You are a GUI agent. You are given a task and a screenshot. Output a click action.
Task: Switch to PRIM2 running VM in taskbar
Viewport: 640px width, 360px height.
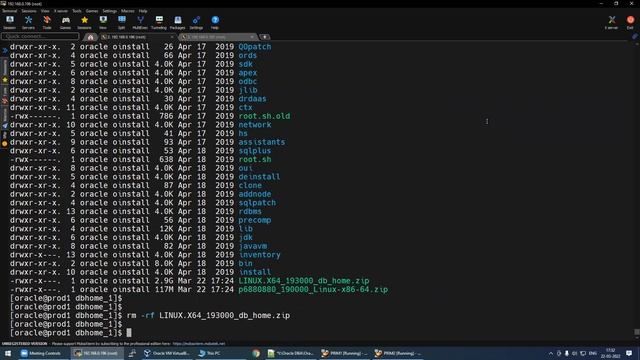click(x=397, y=353)
